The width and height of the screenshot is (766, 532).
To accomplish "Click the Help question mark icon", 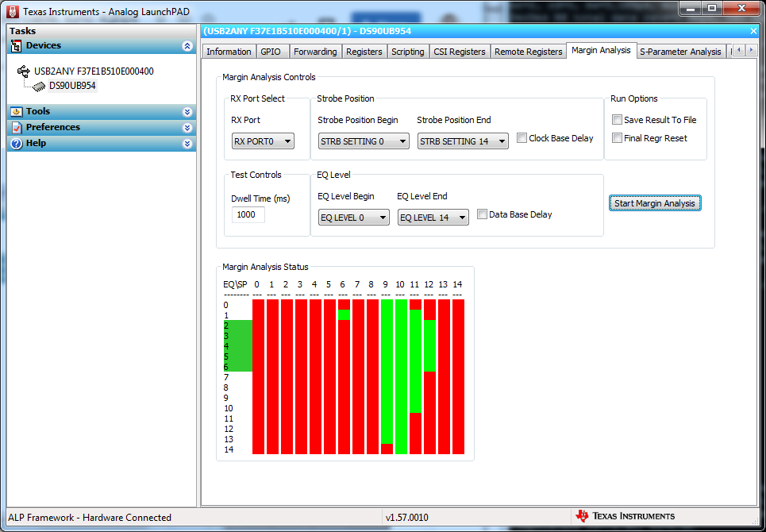I will (17, 144).
